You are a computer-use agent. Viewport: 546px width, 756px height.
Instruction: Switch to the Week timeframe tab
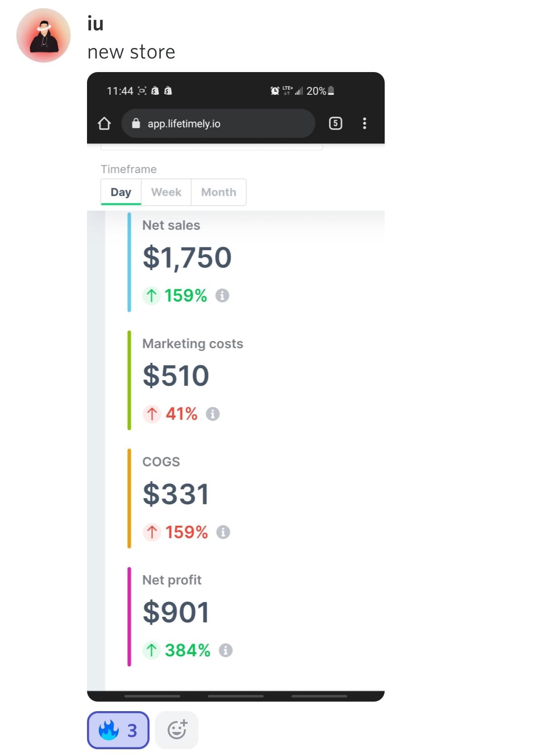pyautogui.click(x=166, y=192)
